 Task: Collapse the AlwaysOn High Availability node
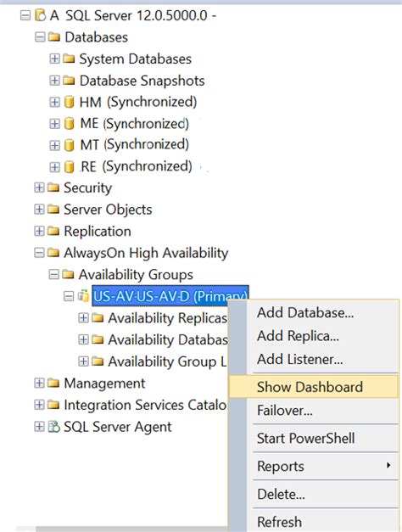(39, 253)
